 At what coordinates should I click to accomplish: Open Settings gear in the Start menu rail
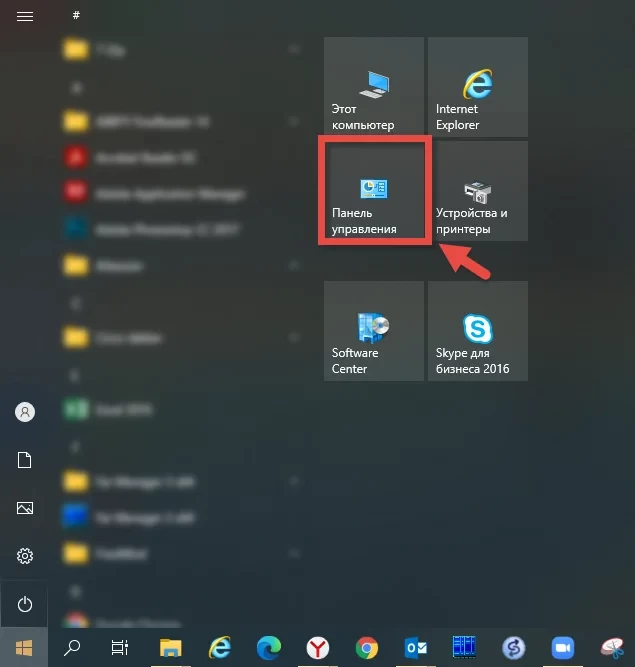coord(25,556)
